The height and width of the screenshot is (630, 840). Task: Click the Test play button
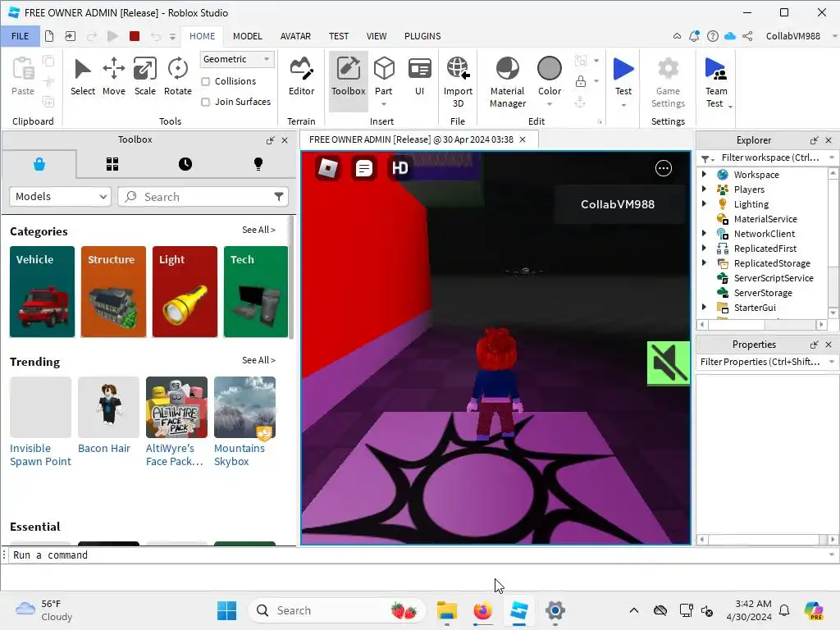(x=623, y=70)
